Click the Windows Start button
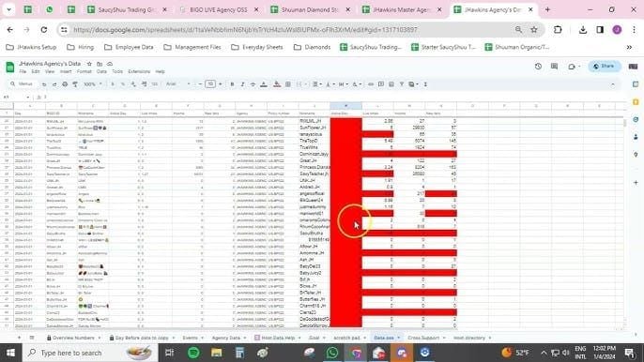This screenshot has width=644, height=362. [x=10, y=353]
